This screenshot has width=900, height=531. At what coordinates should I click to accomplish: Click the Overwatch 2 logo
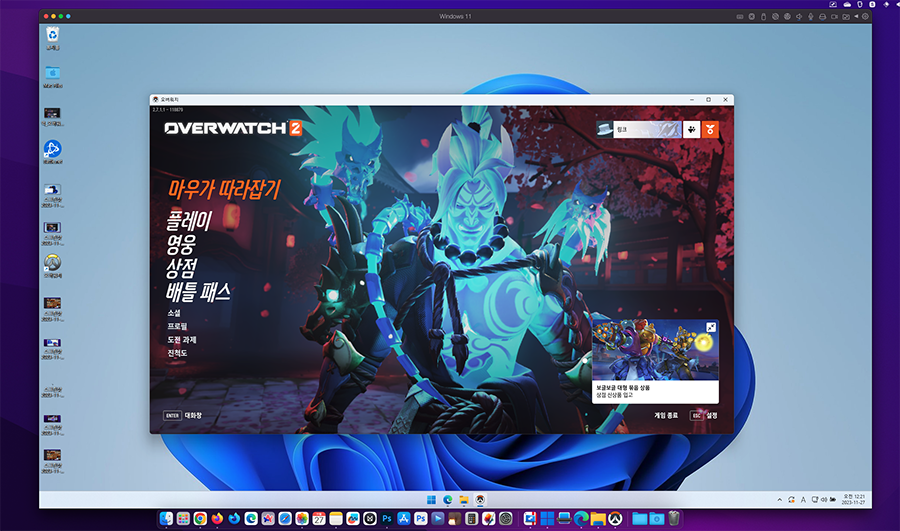[233, 128]
